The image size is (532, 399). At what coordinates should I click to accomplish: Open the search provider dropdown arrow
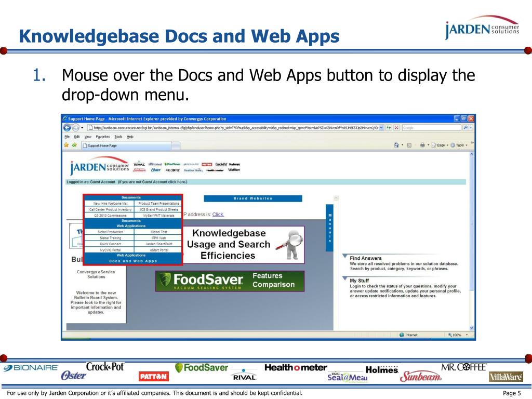[471, 128]
